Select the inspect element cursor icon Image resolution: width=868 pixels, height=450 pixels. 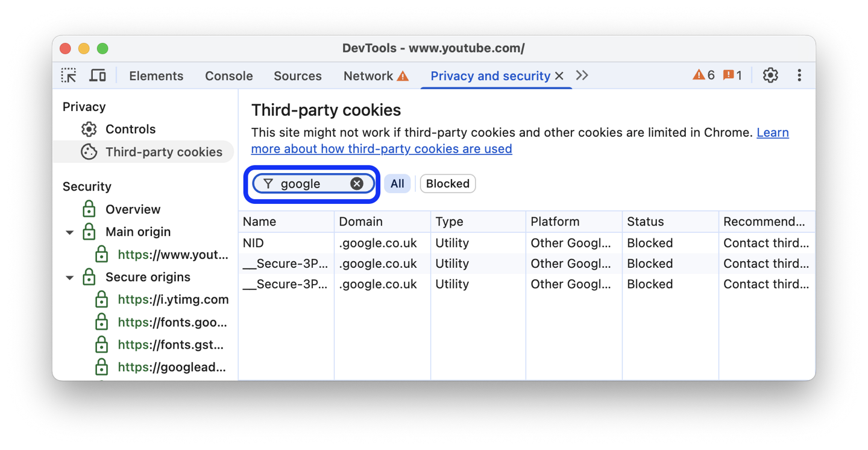69,75
